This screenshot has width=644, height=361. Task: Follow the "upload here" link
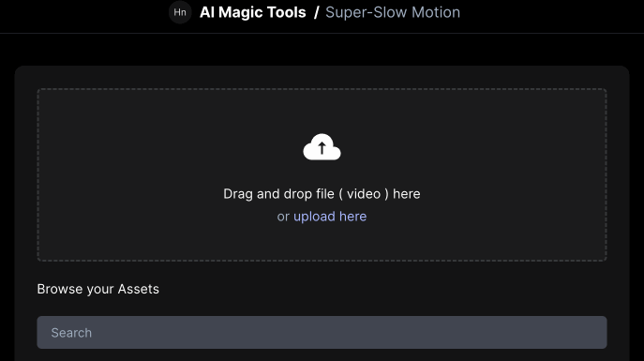330,217
